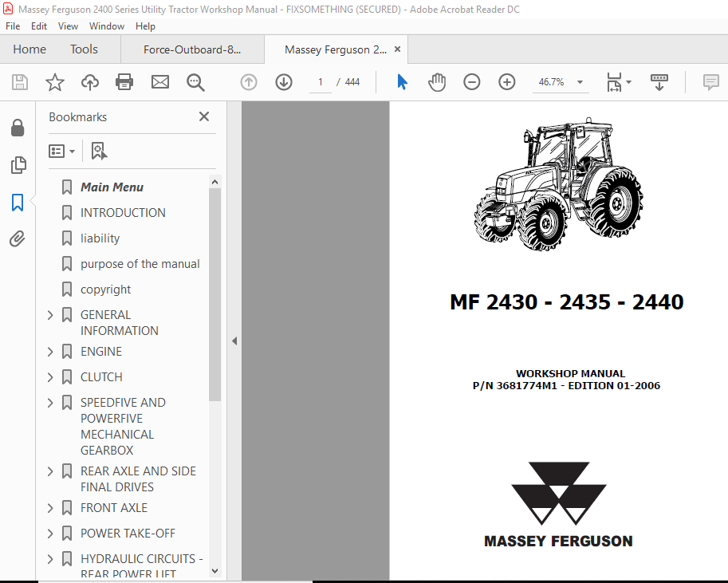Screen dimensions: 728x583
Task: Jump to INTRODUCTION bookmark
Action: (x=123, y=213)
